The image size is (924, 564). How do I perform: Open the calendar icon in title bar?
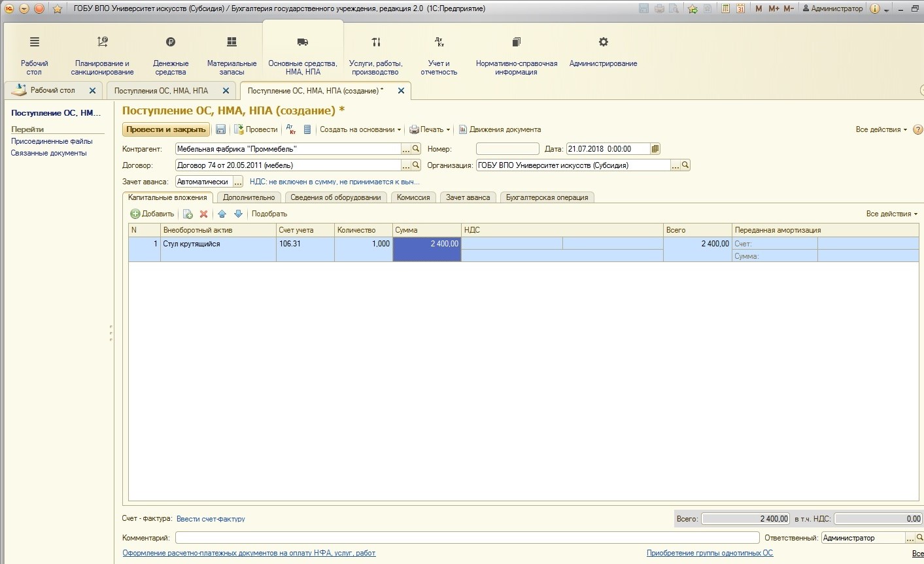tap(740, 8)
